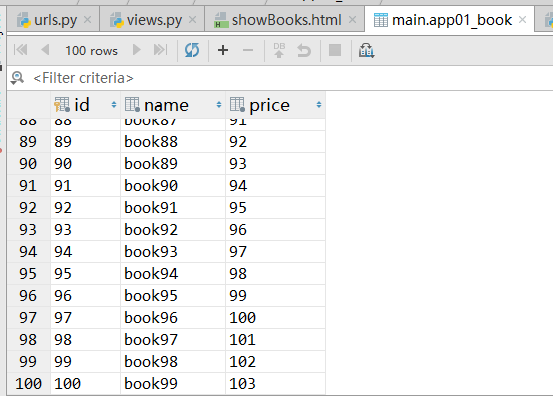Go to previous page of rows
The width and height of the screenshot is (553, 396).
(x=45, y=50)
